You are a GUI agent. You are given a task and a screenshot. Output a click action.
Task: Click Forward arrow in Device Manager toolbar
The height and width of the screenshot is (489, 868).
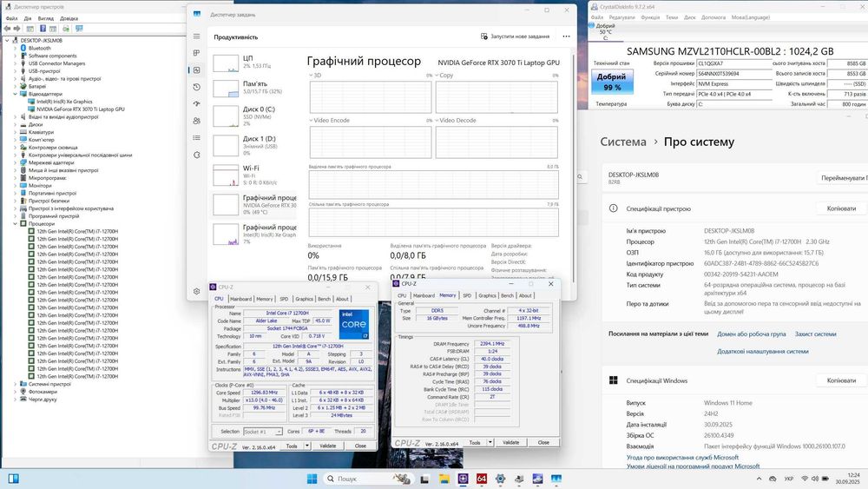17,29
